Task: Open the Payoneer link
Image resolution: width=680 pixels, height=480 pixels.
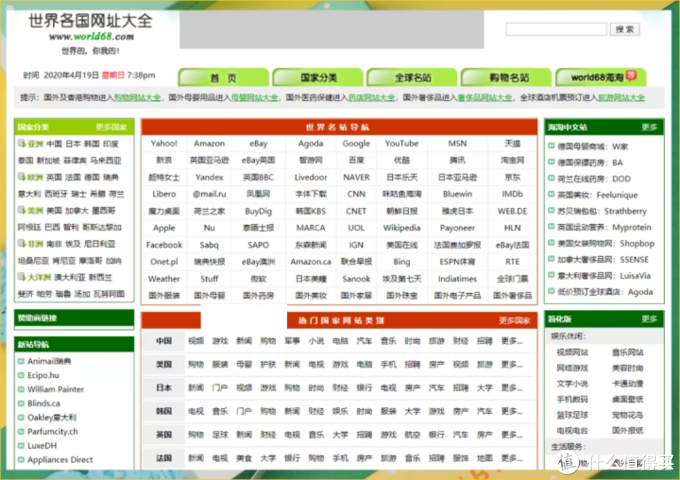Action: tap(458, 228)
